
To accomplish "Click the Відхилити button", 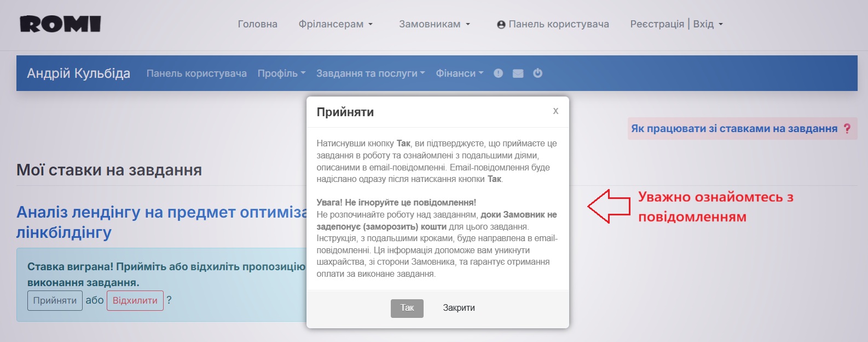I will (x=135, y=300).
